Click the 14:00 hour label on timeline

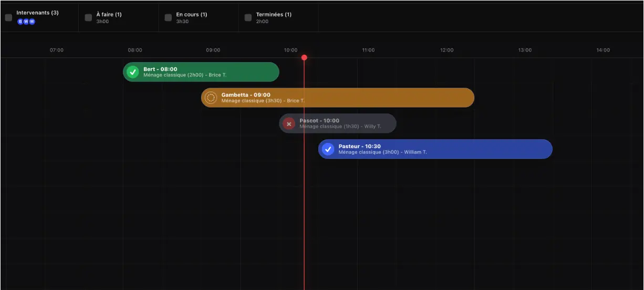pyautogui.click(x=603, y=50)
